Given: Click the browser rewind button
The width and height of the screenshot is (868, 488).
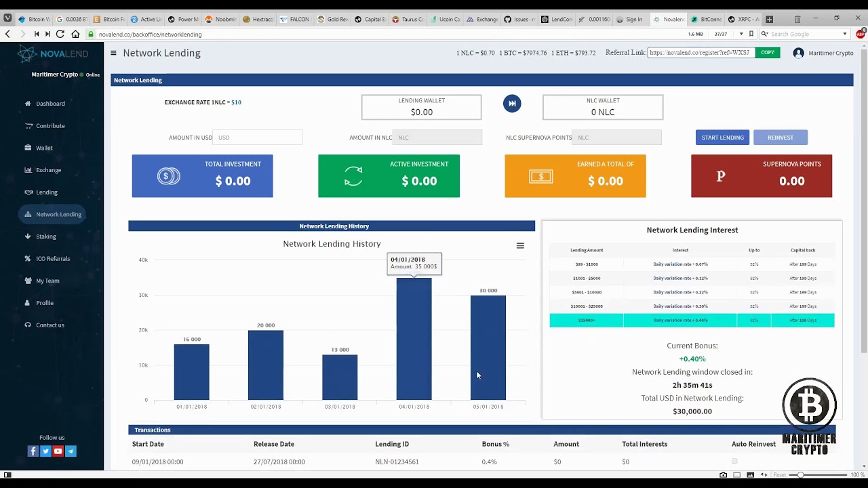Looking at the screenshot, I should pyautogui.click(x=36, y=34).
